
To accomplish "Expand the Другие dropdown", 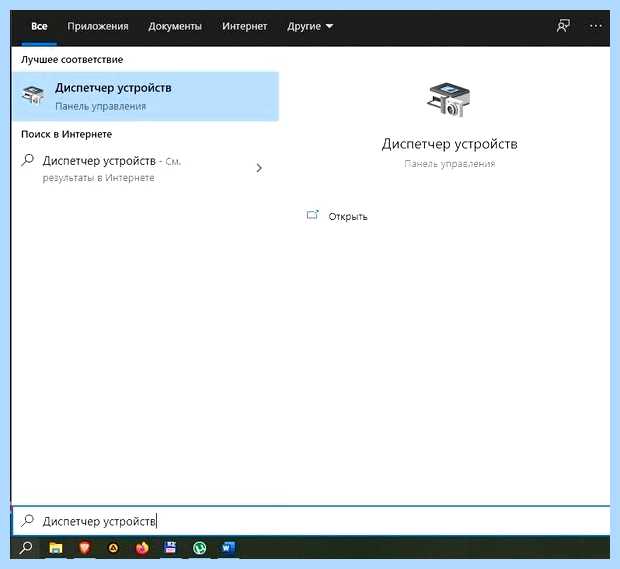I will click(x=310, y=26).
